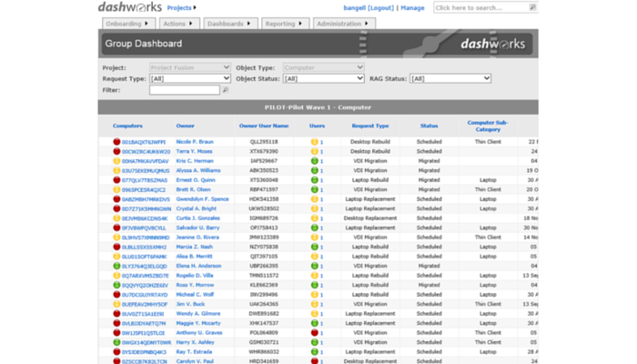
Task: Click amber users icon in Nicole P. Braun row
Action: point(315,142)
